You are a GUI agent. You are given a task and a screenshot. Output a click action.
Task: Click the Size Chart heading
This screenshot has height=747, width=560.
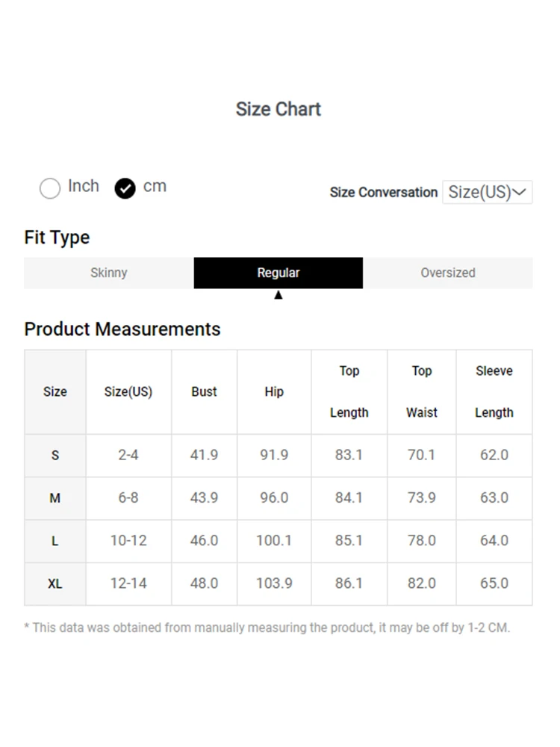click(279, 109)
